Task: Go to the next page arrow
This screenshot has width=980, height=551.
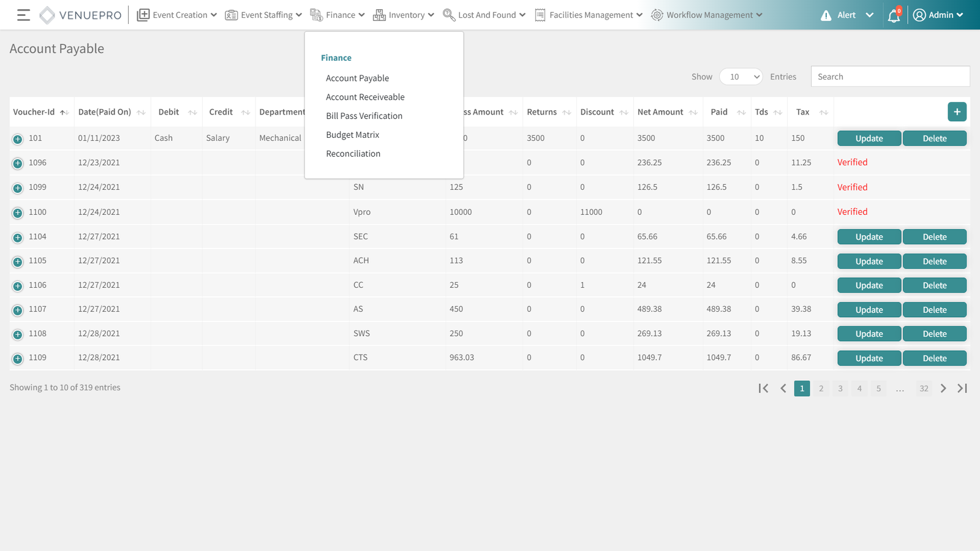Action: 943,388
